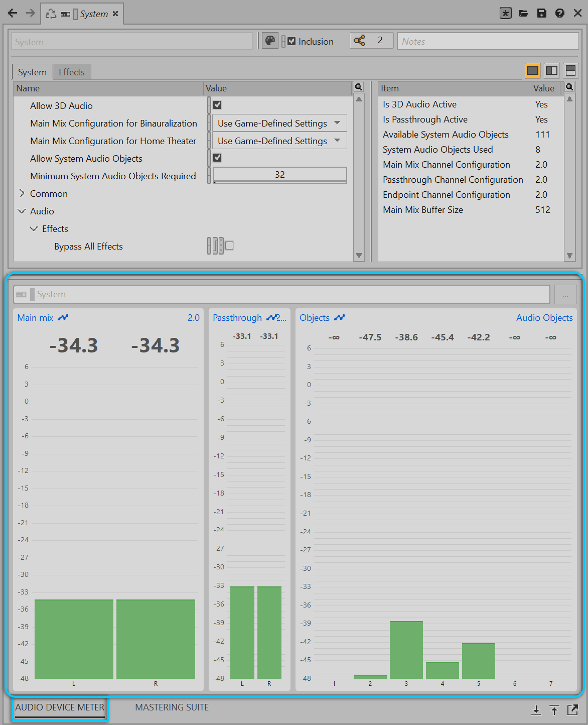Image resolution: width=588 pixels, height=725 pixels.
Task: Expand the Common property group
Action: [x=22, y=193]
